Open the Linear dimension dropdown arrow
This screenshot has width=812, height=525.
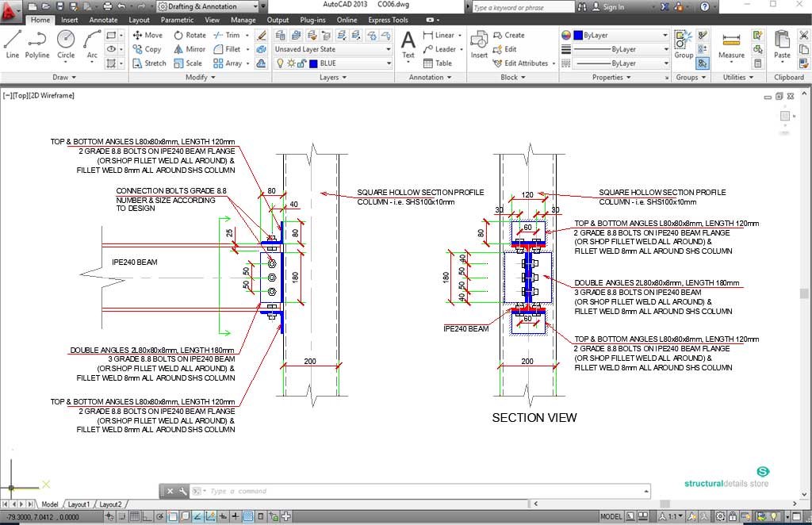pyautogui.click(x=460, y=35)
